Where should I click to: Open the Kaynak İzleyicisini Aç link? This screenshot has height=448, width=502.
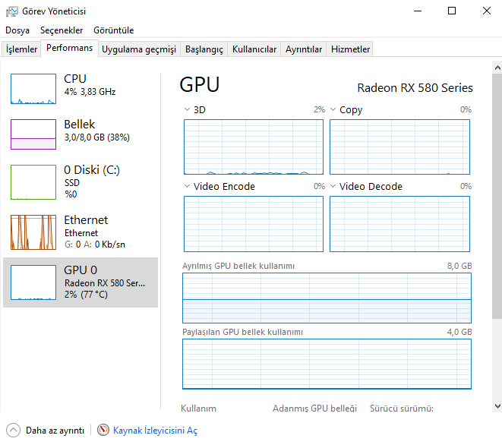[x=155, y=431]
